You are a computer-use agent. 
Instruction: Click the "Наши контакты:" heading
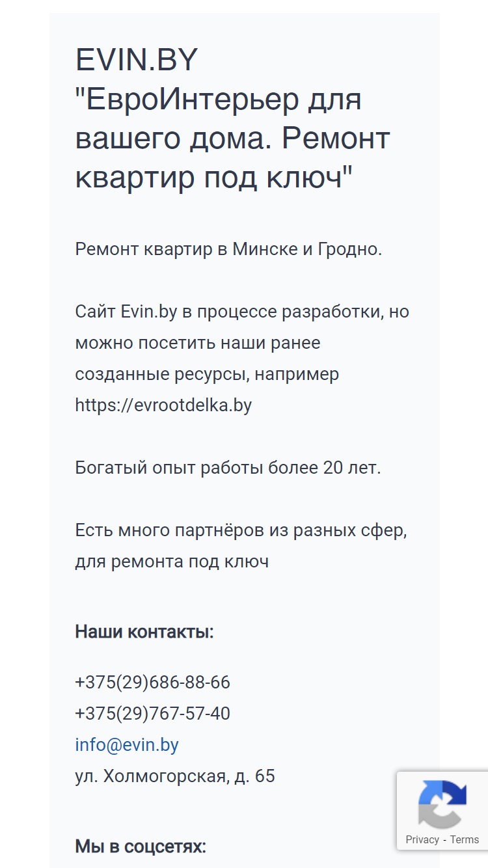coord(144,632)
